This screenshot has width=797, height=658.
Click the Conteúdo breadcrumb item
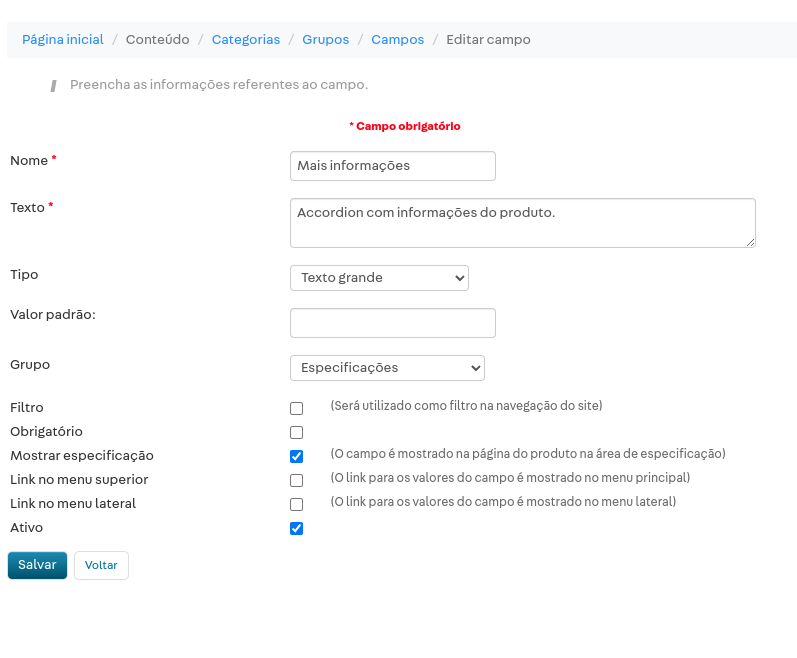point(157,40)
